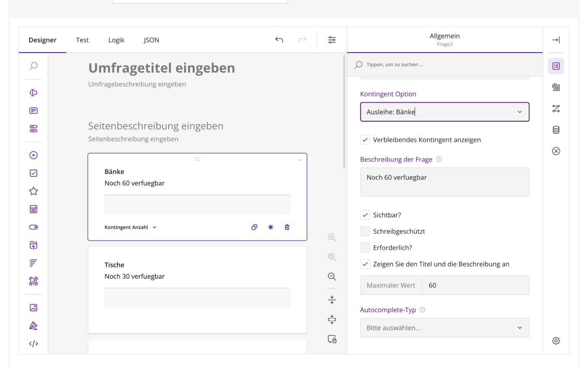The image size is (588, 368).
Task: Show the general properties sidebar tab
Action: point(556,66)
